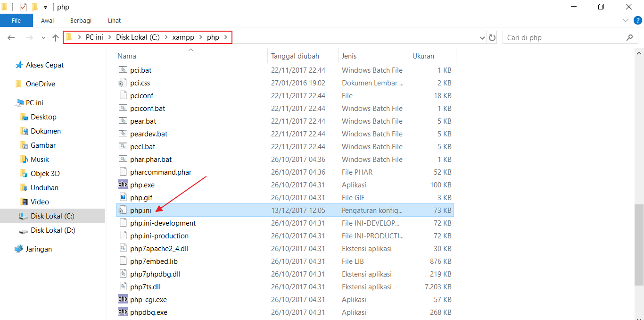Click Disk Lokal (C:) in address breadcrumb
The image size is (644, 320).
[138, 37]
